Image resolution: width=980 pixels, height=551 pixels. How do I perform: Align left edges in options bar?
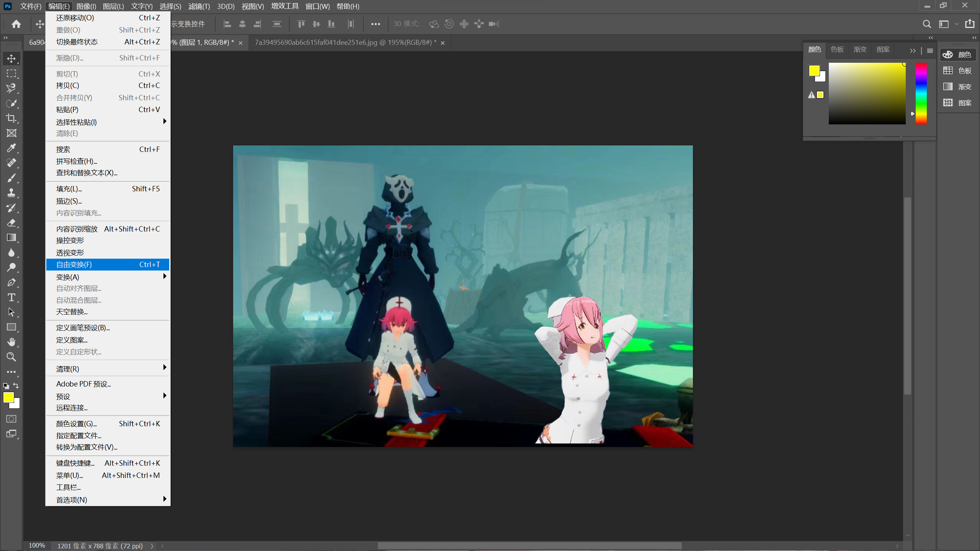click(x=227, y=24)
